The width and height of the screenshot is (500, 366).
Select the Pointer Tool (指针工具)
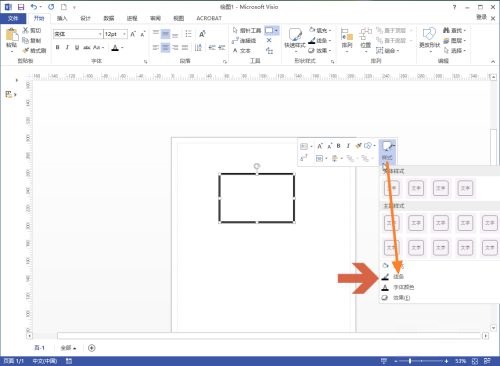[247, 30]
